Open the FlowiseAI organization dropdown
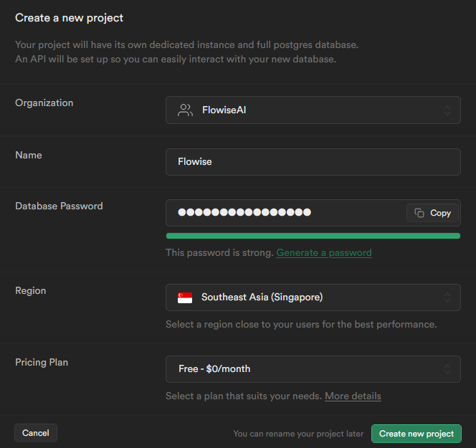 pyautogui.click(x=313, y=110)
